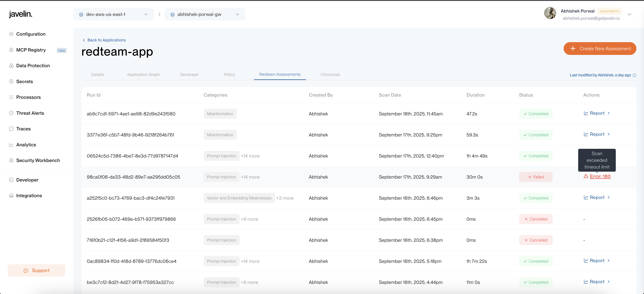
Task: Click the +14 more categories for run 06524c5d
Action: pos(250,156)
